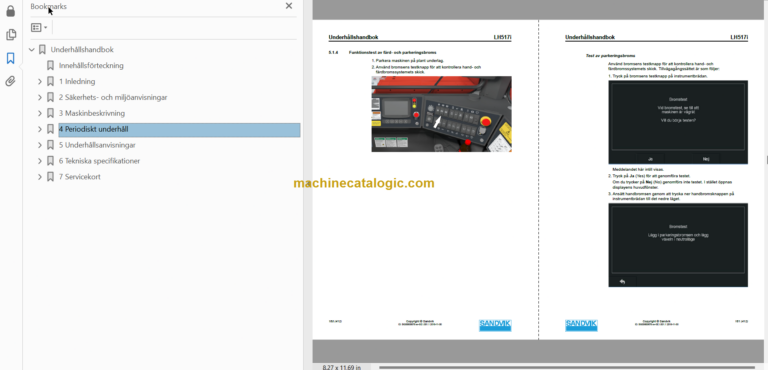Click bookmark icon beside 6 Tekniska specifikationer
Viewport: 768px width, 370px height.
(50, 161)
